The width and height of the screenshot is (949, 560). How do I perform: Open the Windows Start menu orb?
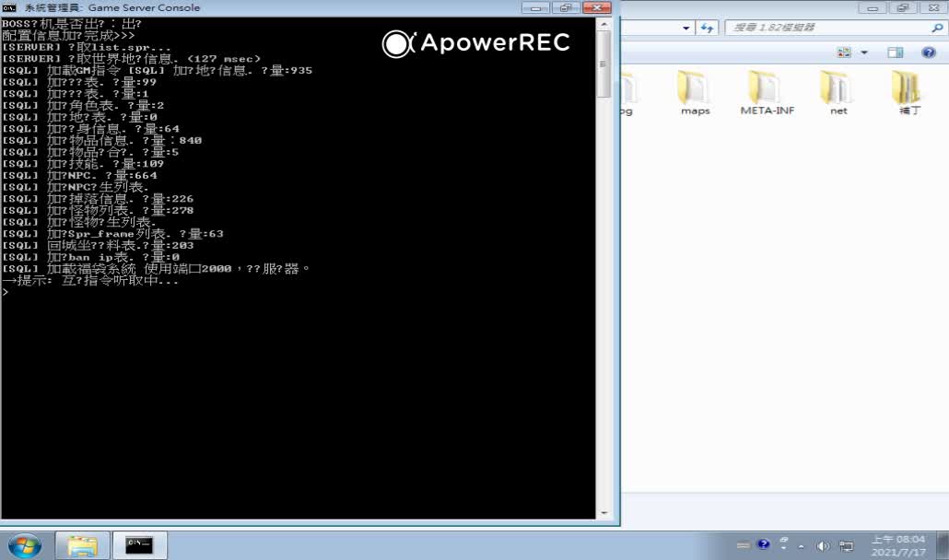point(25,545)
